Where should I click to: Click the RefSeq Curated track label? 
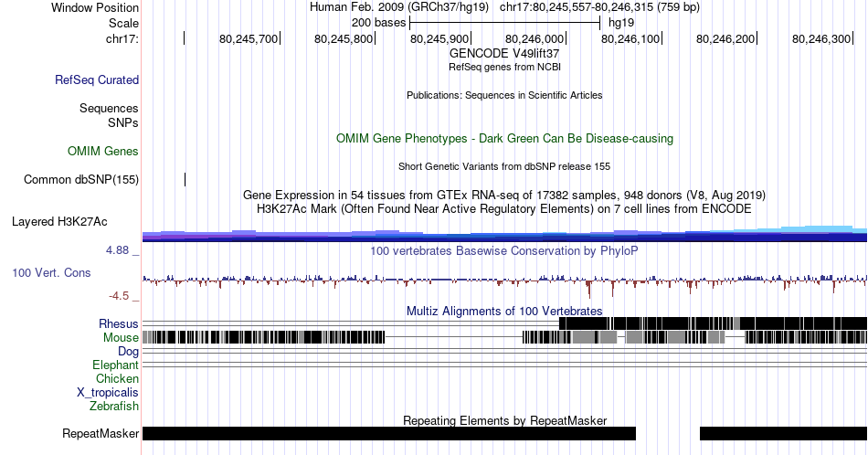point(97,79)
